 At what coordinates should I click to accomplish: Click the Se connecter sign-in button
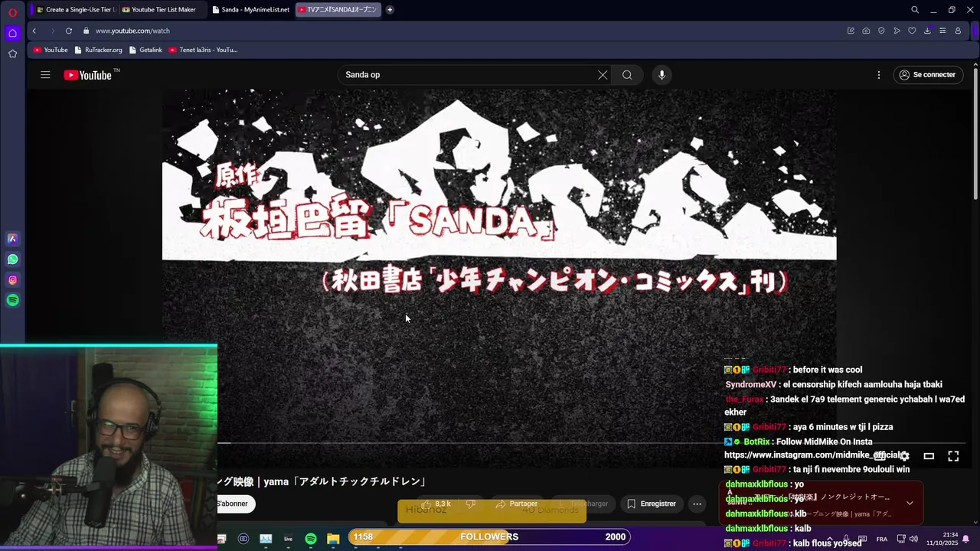[927, 75]
